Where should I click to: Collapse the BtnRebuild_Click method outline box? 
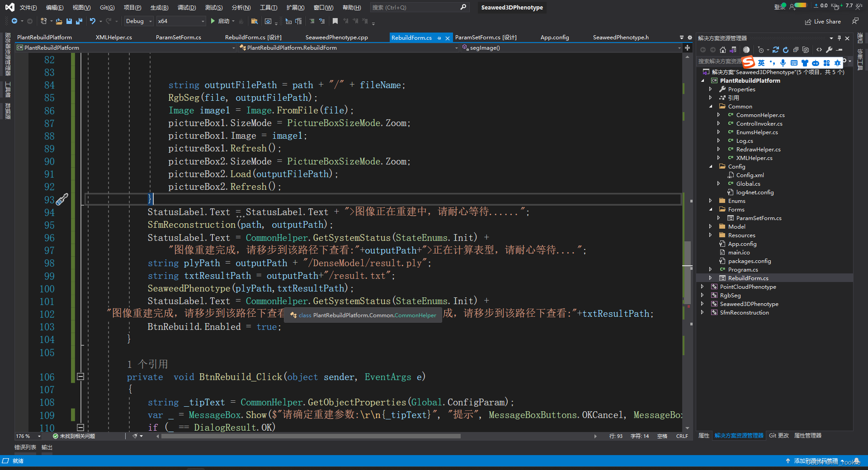click(x=80, y=376)
